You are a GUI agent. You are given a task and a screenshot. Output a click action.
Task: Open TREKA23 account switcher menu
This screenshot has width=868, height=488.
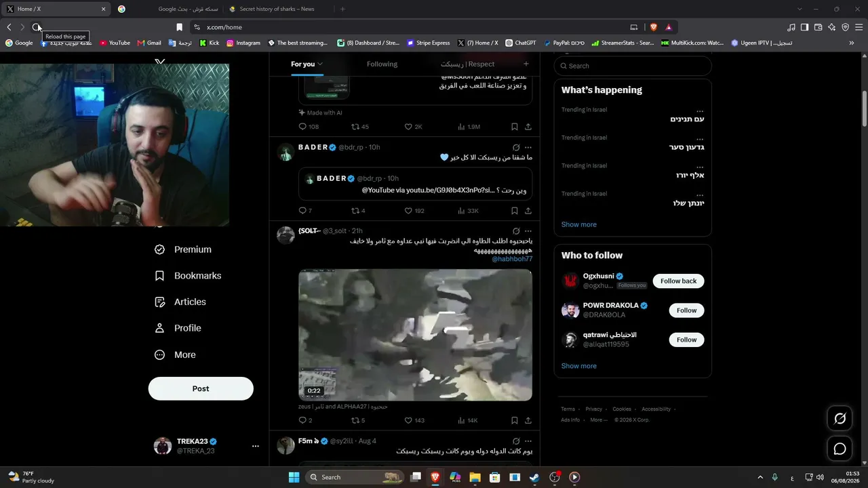255,446
